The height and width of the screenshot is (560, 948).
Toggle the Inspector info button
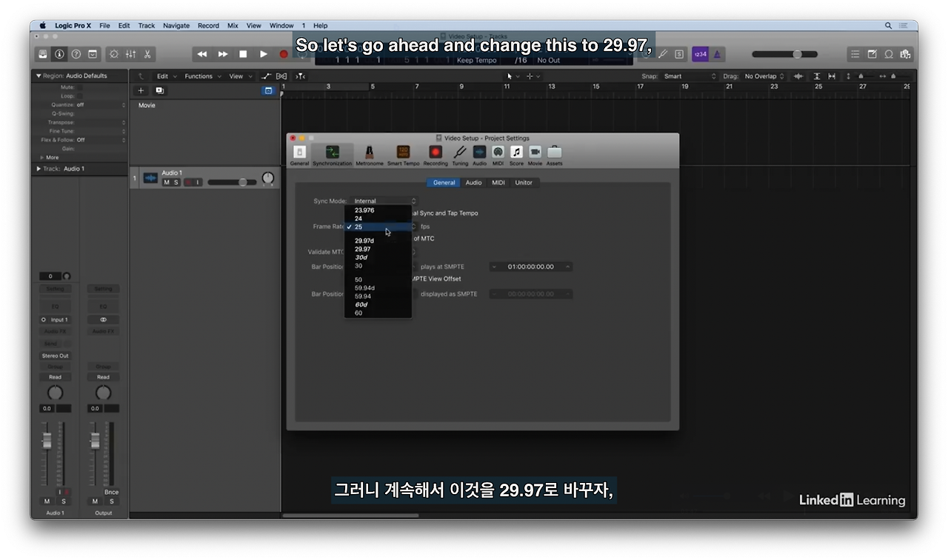pos(59,54)
